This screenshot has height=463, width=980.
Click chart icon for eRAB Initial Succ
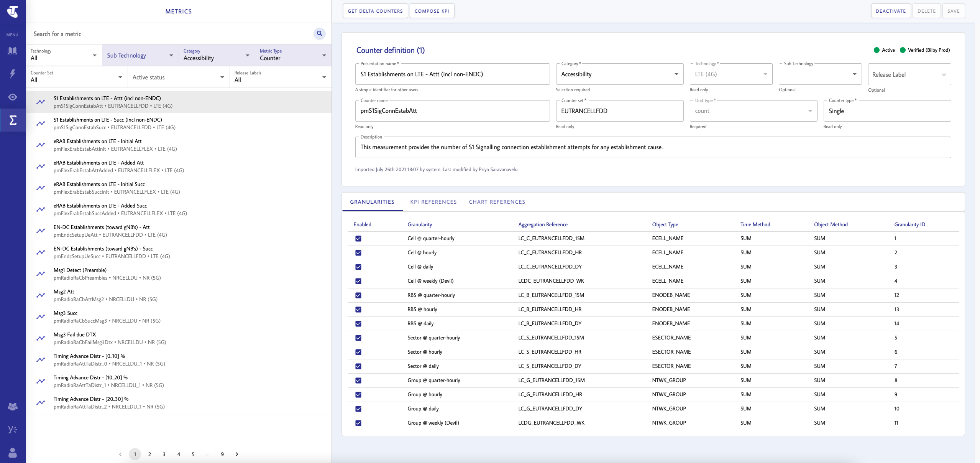(x=41, y=188)
